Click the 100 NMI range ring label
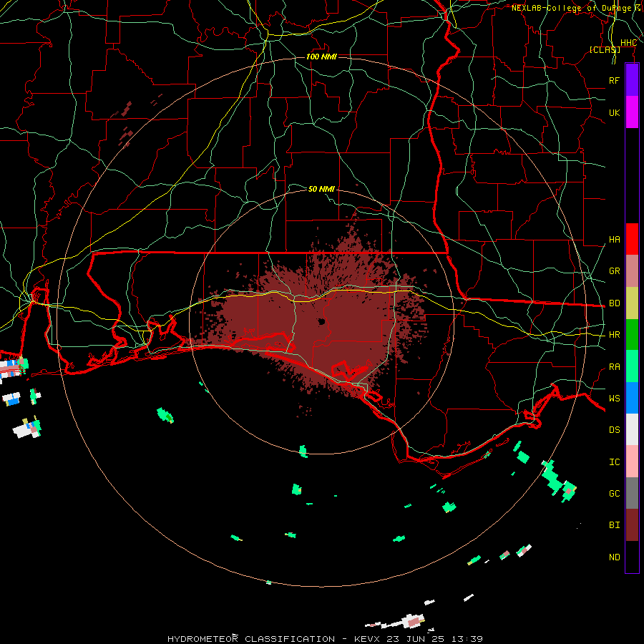The height and width of the screenshot is (644, 644). [x=321, y=57]
